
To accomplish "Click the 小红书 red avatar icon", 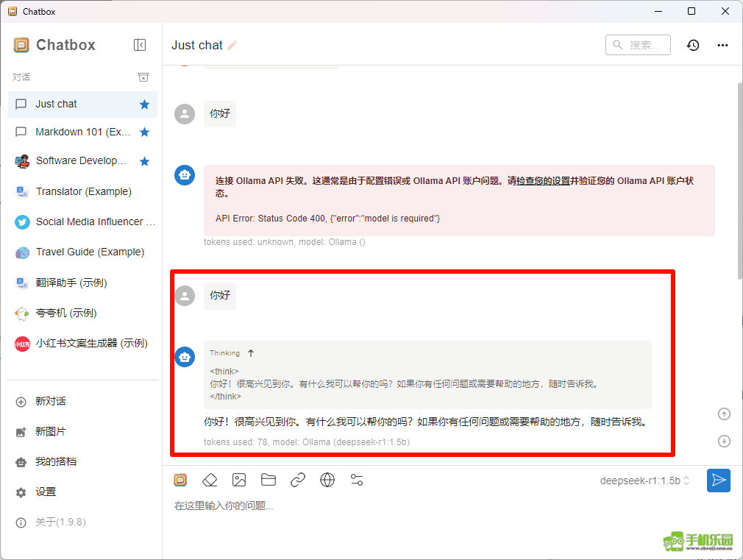I will click(x=22, y=344).
